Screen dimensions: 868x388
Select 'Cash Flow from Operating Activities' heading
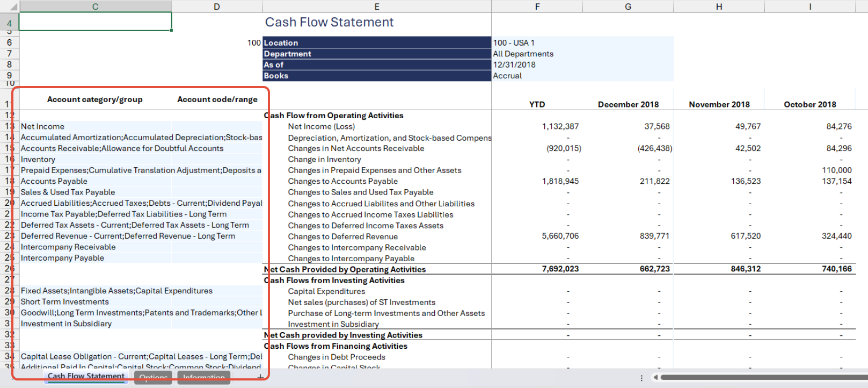point(333,116)
